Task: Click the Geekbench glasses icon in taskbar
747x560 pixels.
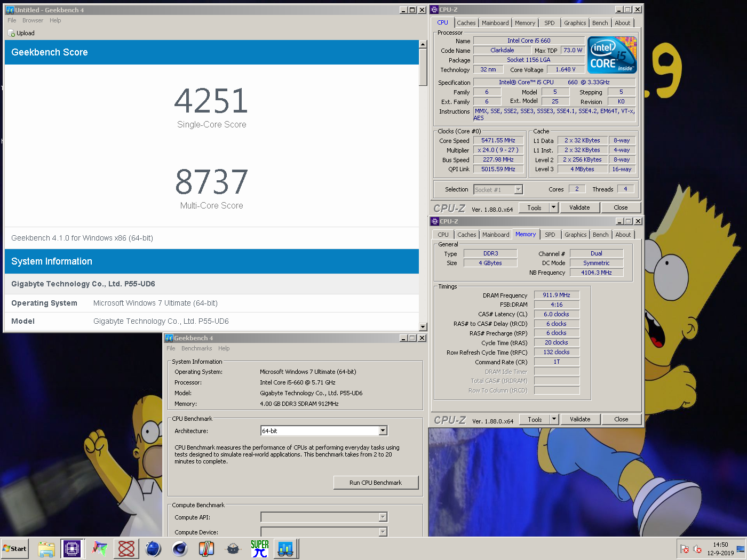Action: click(x=286, y=549)
